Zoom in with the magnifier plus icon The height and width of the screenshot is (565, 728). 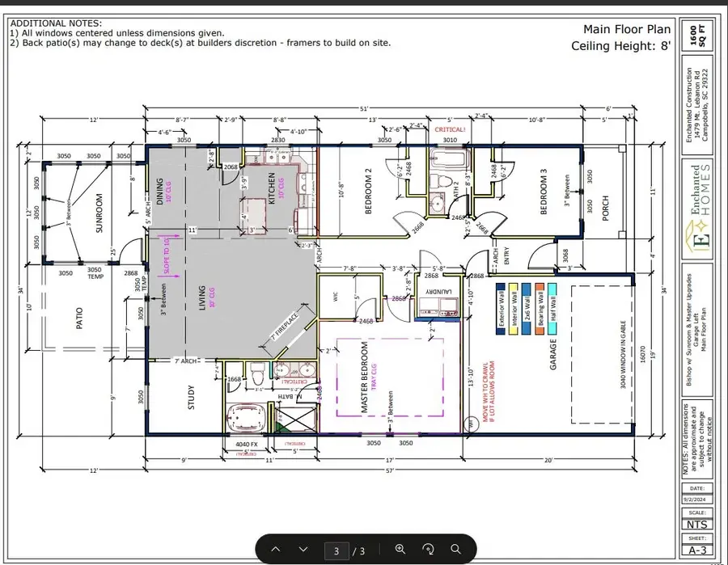pyautogui.click(x=400, y=550)
